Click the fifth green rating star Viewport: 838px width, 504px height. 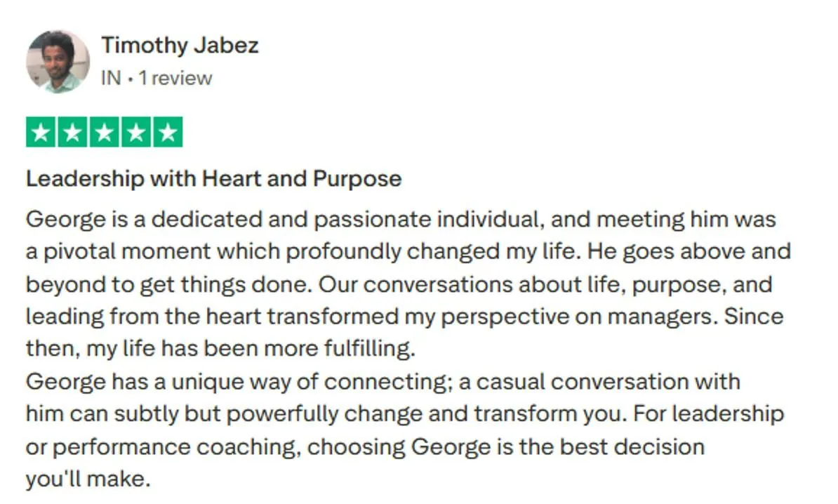(168, 132)
